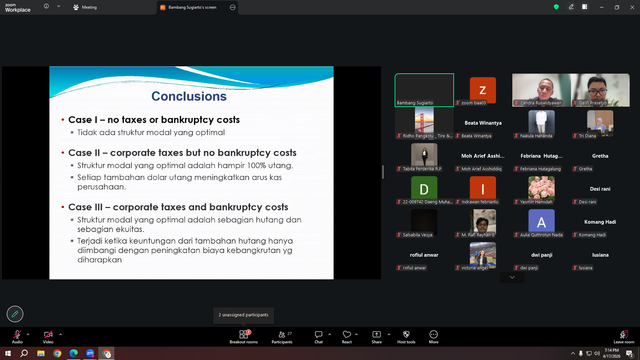The height and width of the screenshot is (360, 640).
Task: Expand the chevron beside meeting info
Action: pos(58,6)
